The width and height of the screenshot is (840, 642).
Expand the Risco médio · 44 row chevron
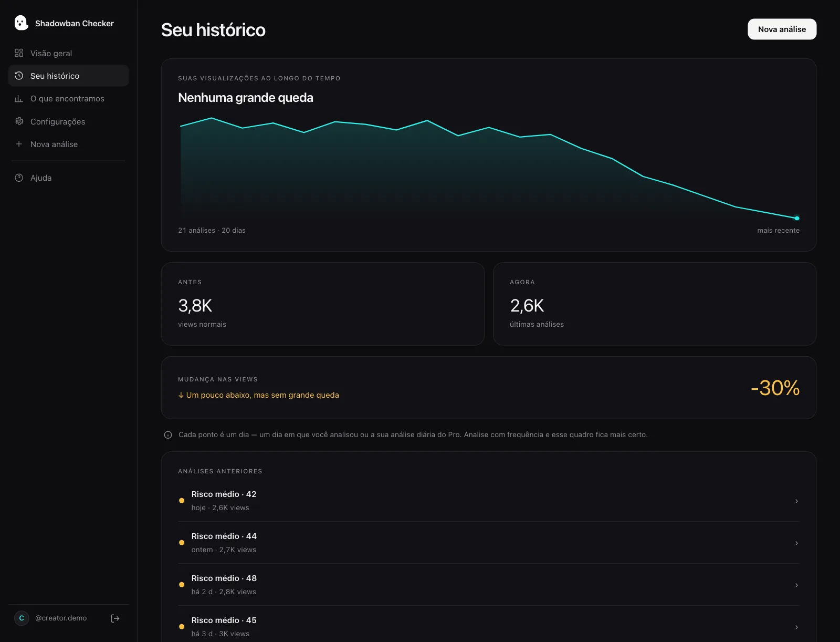click(x=796, y=543)
